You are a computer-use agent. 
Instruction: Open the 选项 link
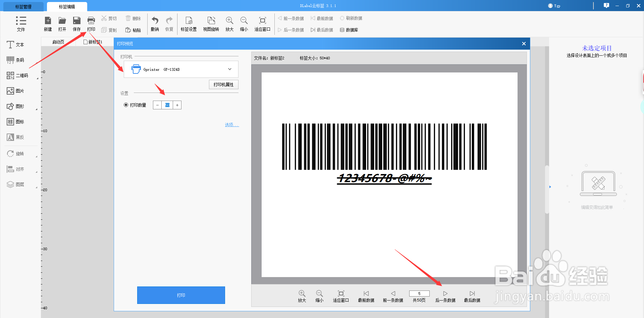(231, 125)
